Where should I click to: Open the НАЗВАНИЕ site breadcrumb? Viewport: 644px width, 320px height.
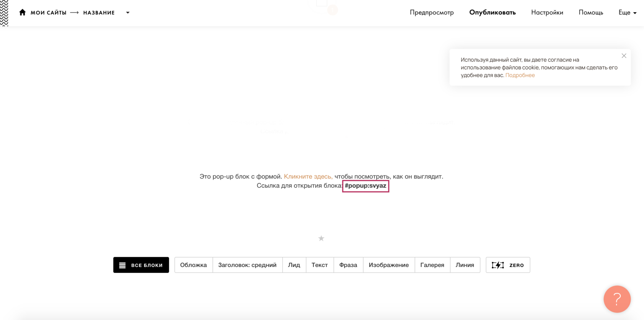[99, 13]
